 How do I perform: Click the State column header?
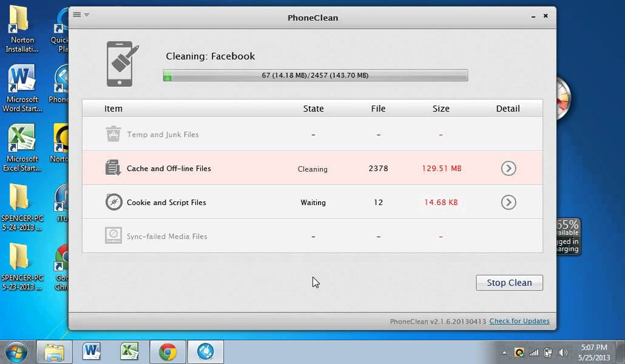[313, 109]
